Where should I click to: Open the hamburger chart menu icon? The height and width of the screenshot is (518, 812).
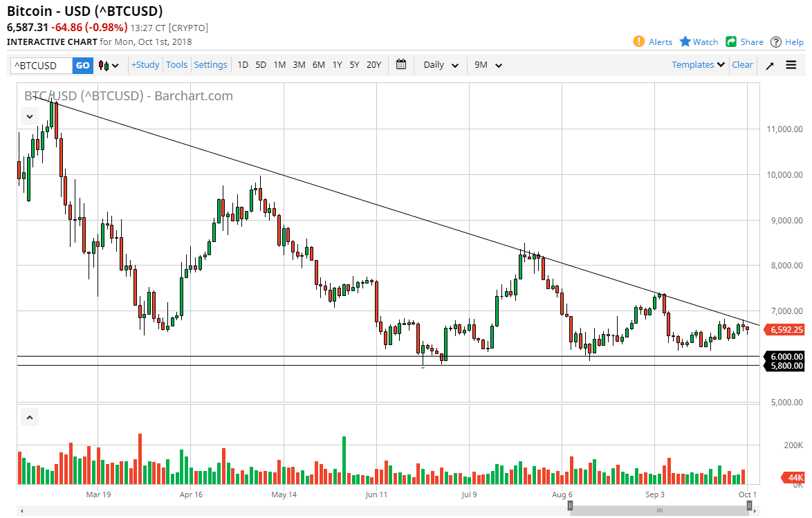pyautogui.click(x=791, y=64)
